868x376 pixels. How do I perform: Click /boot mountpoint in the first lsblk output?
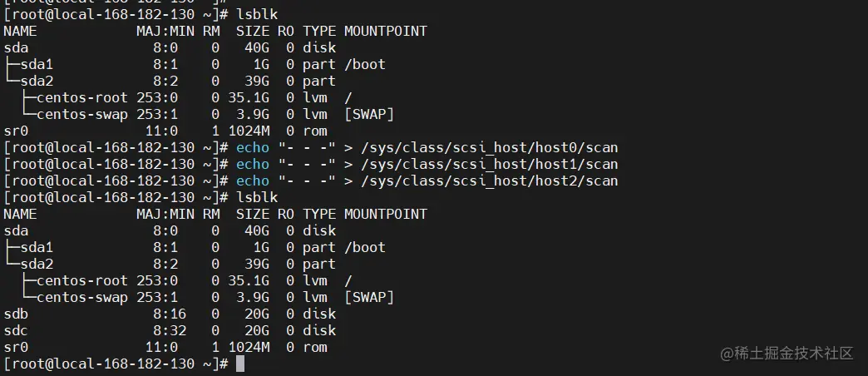click(365, 64)
